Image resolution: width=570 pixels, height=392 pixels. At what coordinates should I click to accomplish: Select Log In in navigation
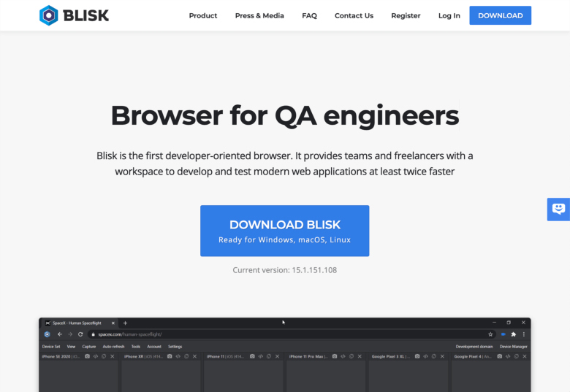449,15
